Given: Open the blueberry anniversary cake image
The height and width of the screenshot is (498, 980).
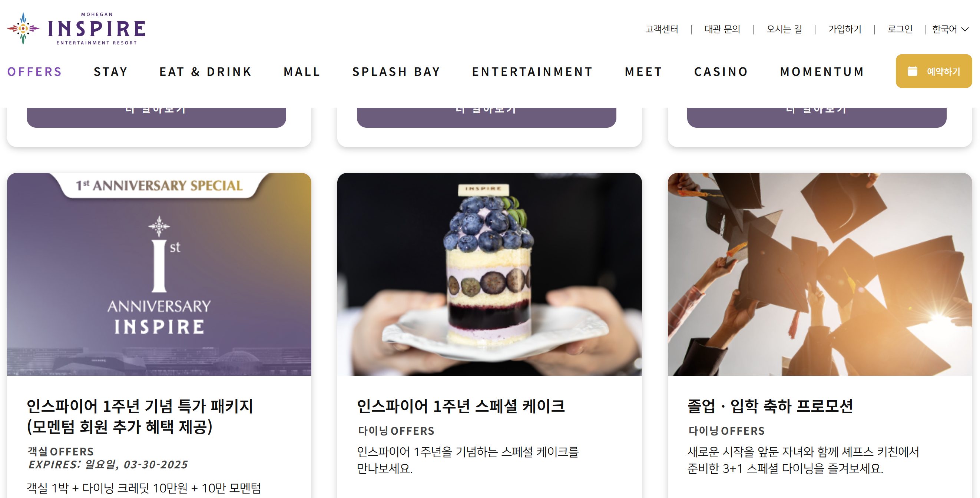Looking at the screenshot, I should coord(489,274).
